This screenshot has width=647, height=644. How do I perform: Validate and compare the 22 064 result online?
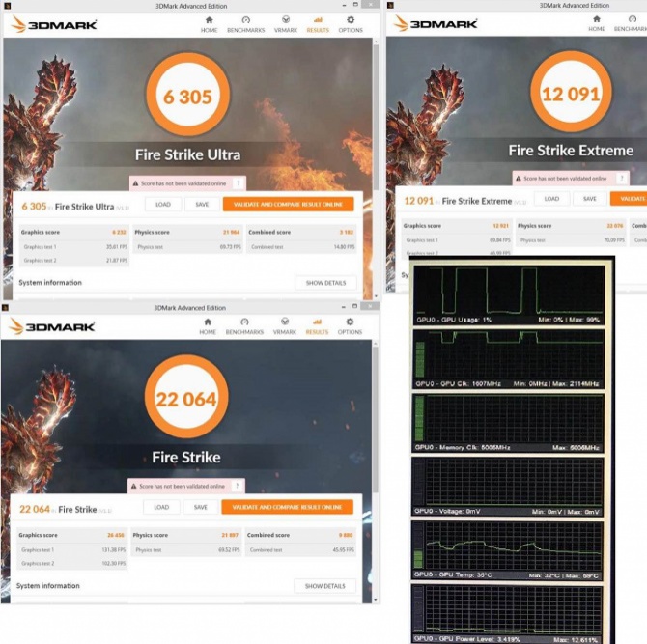[x=287, y=507]
